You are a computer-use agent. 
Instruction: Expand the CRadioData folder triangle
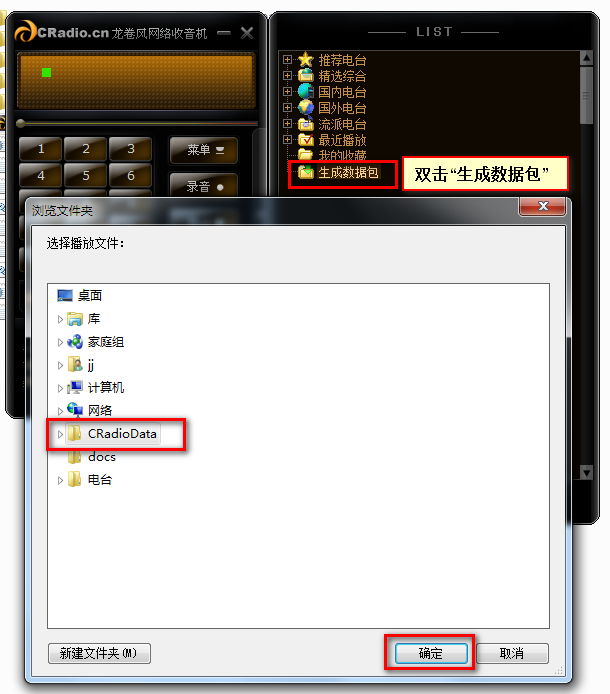point(60,434)
